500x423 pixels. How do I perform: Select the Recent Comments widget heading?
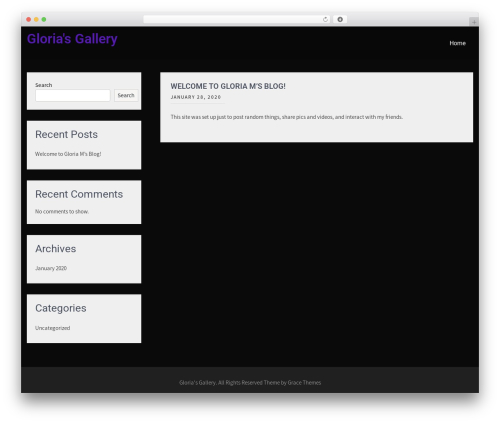point(79,194)
